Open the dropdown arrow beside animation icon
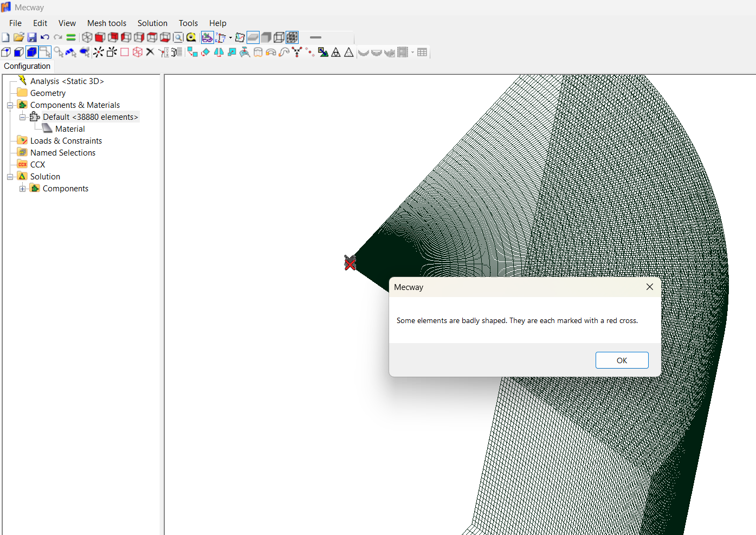 (412, 53)
